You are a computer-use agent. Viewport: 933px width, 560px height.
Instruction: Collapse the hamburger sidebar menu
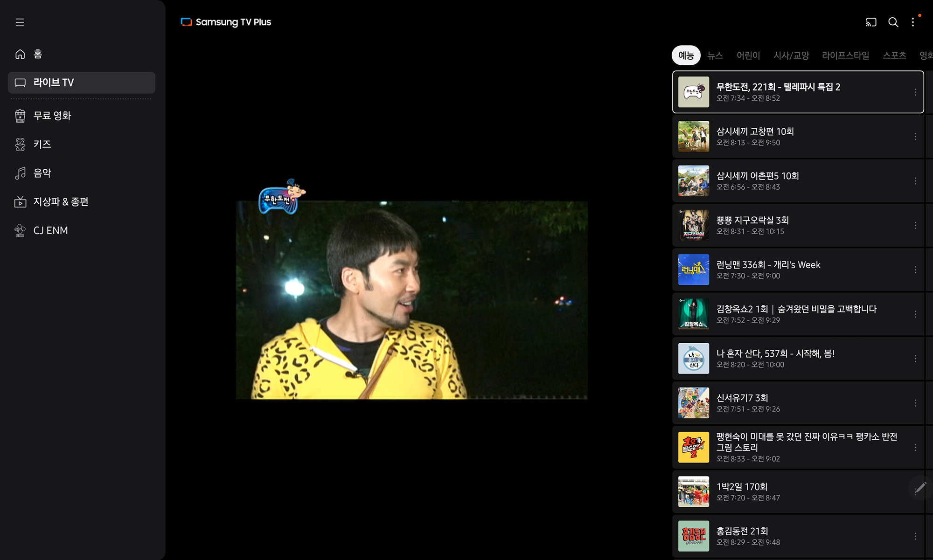[20, 22]
